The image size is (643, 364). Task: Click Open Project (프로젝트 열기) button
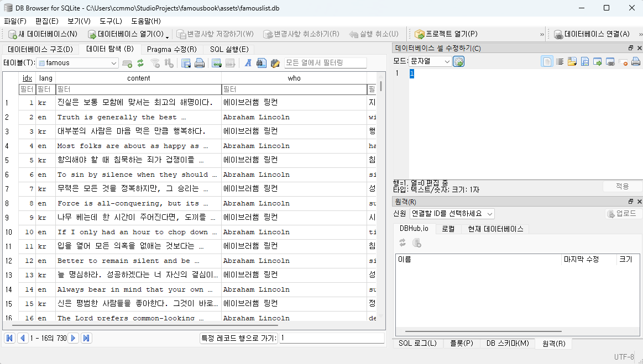tap(446, 34)
